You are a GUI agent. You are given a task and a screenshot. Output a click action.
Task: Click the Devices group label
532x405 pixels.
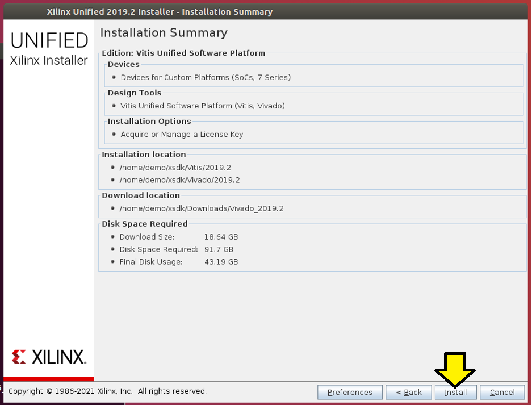[124, 65]
